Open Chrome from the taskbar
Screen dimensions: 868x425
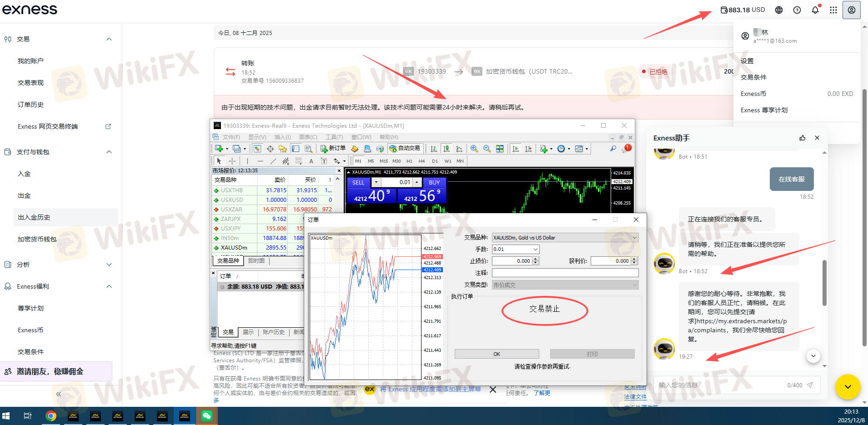51,416
